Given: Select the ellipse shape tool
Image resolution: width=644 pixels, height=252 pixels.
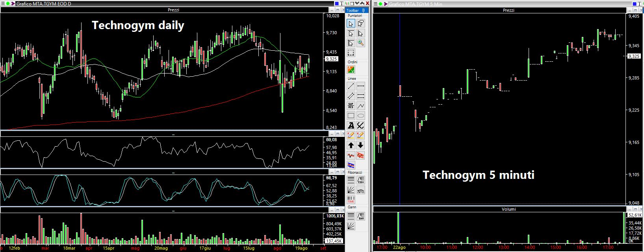Looking at the screenshot, I should (361, 116).
